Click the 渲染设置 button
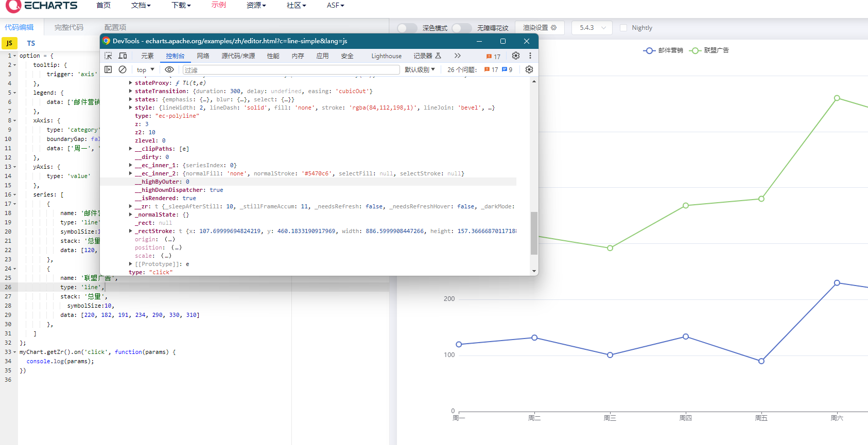Image resolution: width=868 pixels, height=445 pixels. (x=539, y=28)
